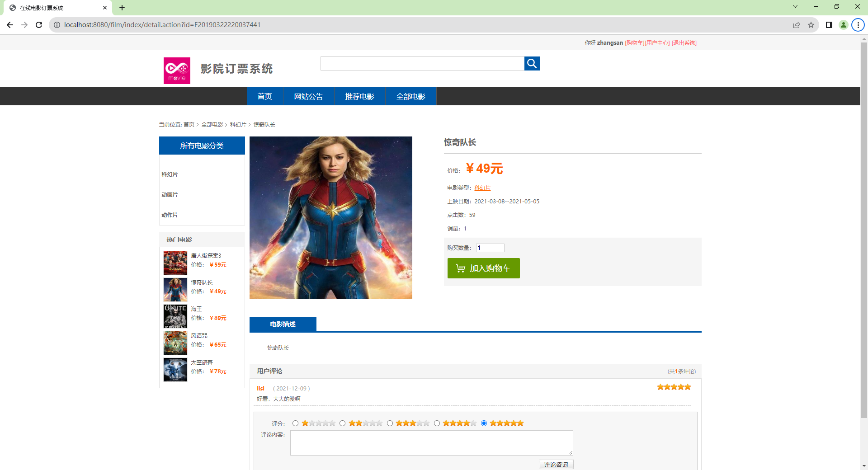The image size is (868, 470).
Task: Select the one-star rating radio
Action: coord(295,423)
